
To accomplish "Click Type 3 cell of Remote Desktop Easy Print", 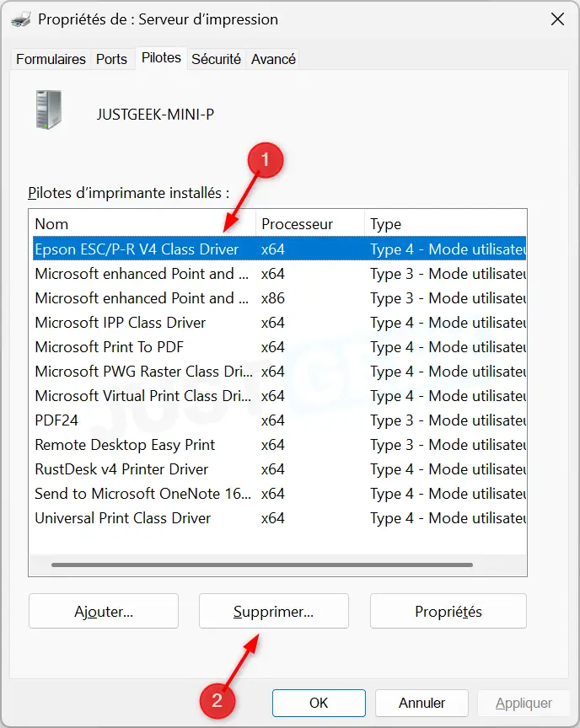I will [x=448, y=445].
